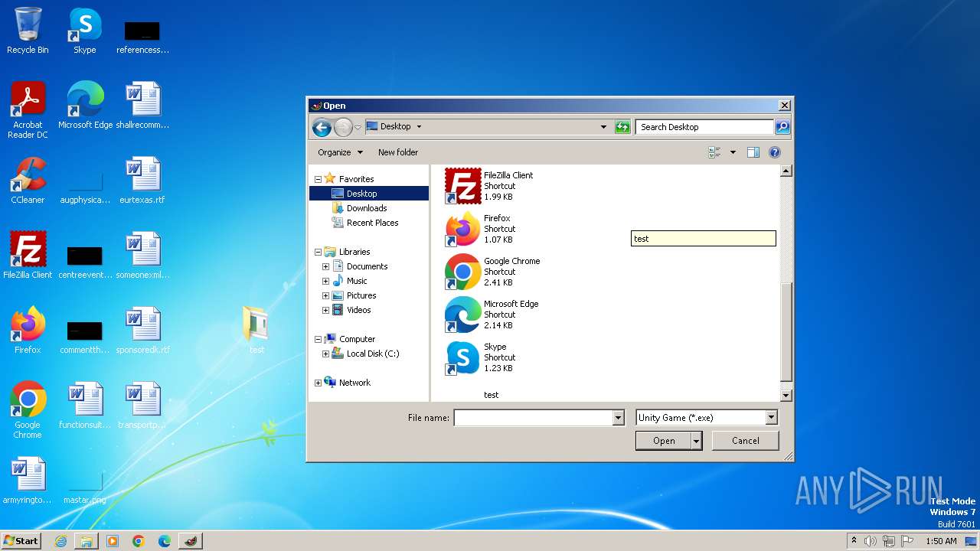Open the recent pages dropdown arrow
The width and height of the screenshot is (980, 551).
coord(358,127)
